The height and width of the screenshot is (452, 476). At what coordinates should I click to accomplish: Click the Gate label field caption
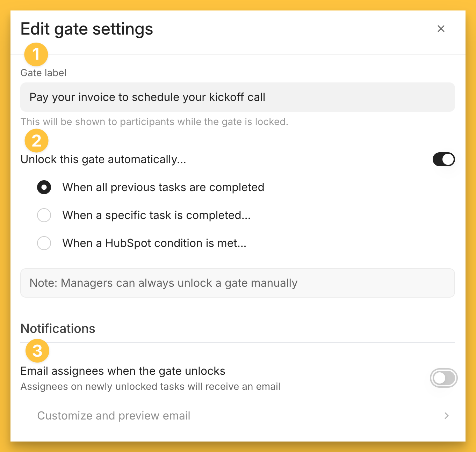tap(43, 73)
